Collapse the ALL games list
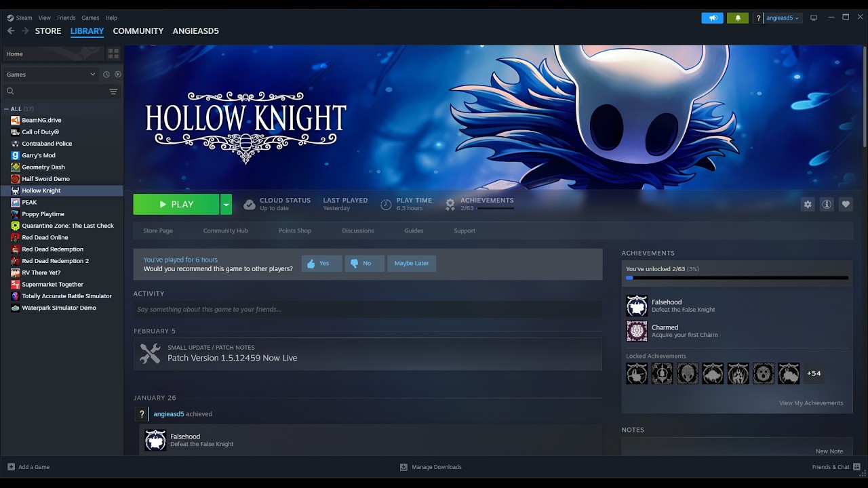This screenshot has width=868, height=488. 7,108
